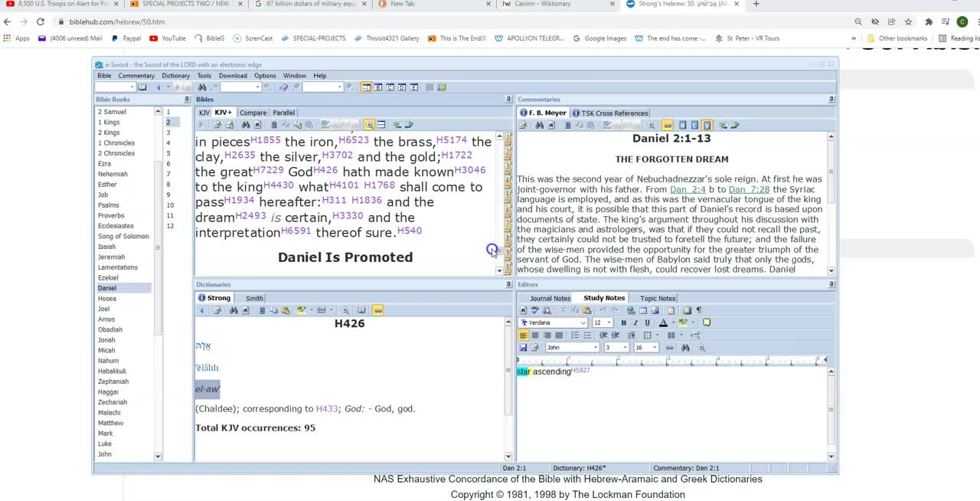Click binoculars search in Commentaries toolbar
The width and height of the screenshot is (980, 501).
[x=540, y=126]
